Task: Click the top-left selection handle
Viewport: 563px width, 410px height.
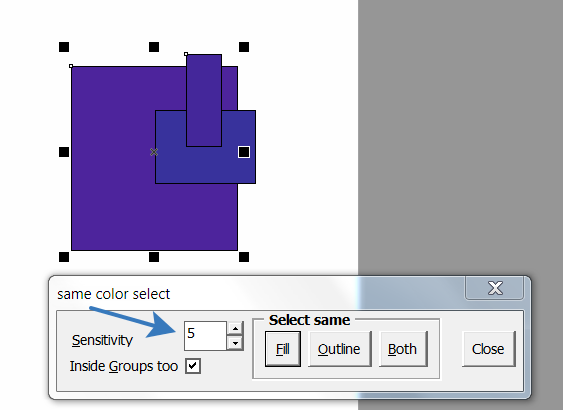Action: point(64,47)
